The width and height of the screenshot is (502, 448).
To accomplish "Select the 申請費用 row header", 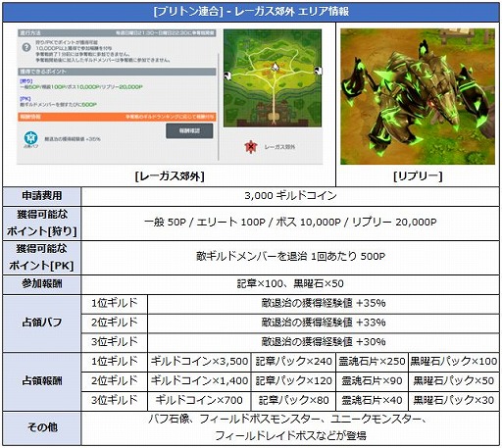I will [x=42, y=196].
